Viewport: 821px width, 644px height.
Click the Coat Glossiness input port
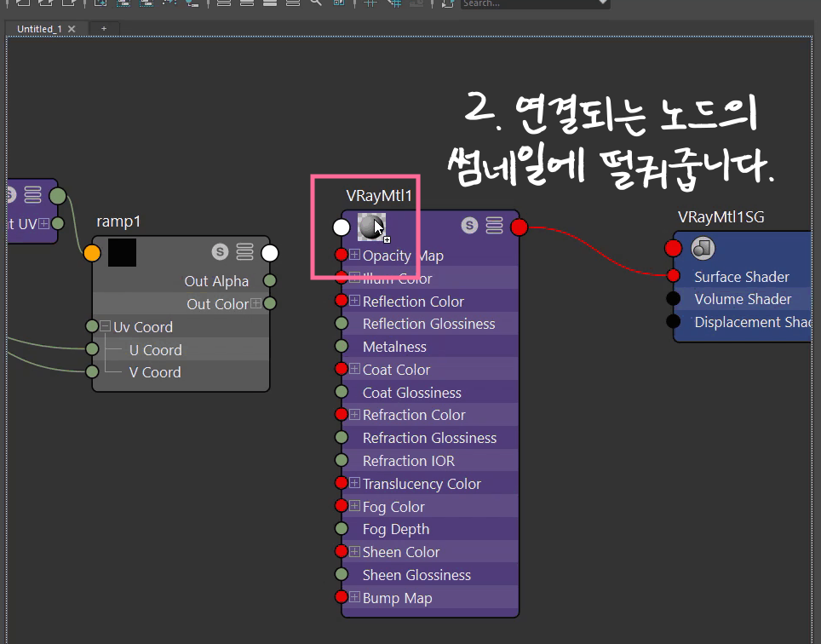click(342, 392)
